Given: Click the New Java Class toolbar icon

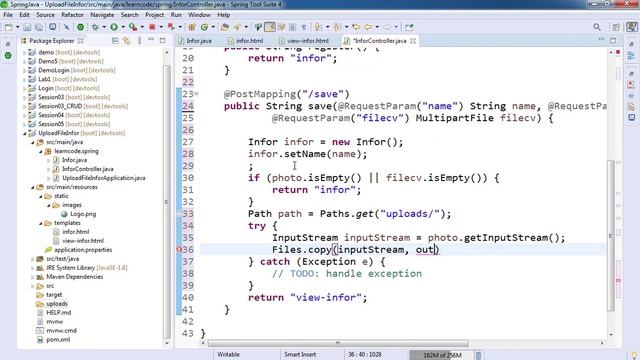Looking at the screenshot, I should [x=204, y=27].
